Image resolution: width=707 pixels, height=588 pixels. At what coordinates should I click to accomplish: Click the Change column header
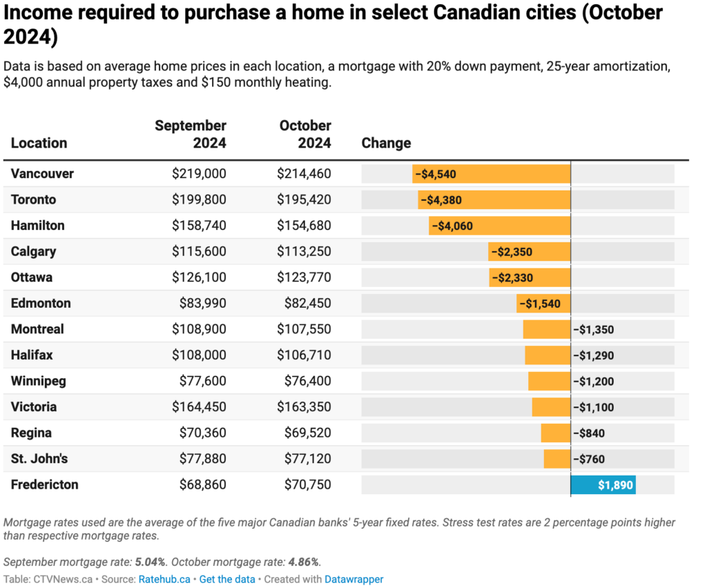point(386,143)
